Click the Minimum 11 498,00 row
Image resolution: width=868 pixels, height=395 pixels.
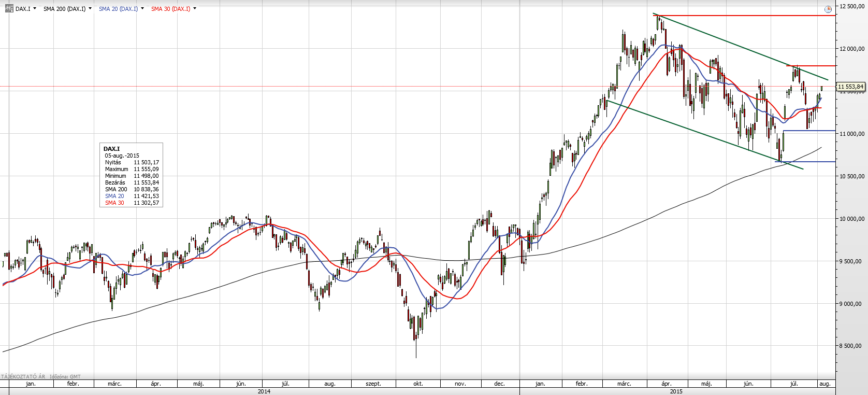point(132,176)
